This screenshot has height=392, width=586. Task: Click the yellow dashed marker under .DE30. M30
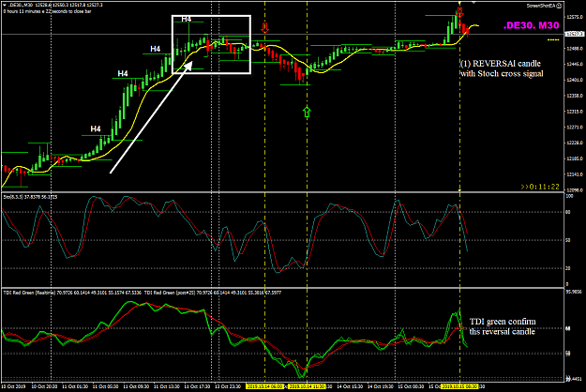pos(553,39)
